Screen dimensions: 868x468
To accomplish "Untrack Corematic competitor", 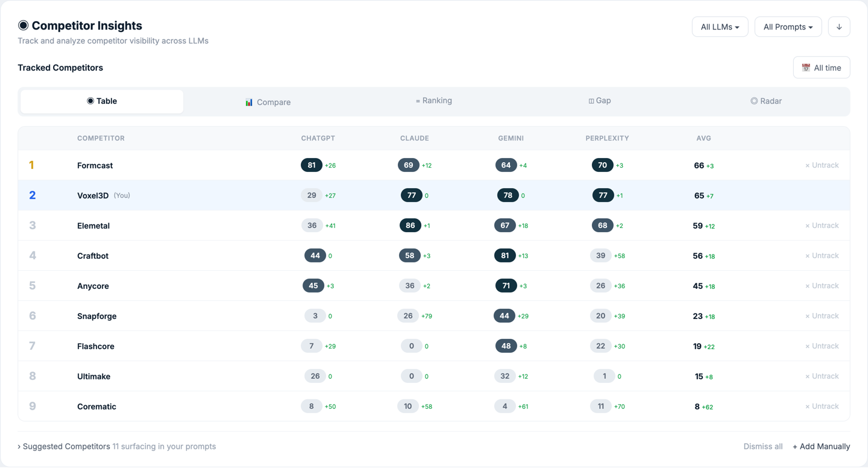I will (x=822, y=406).
